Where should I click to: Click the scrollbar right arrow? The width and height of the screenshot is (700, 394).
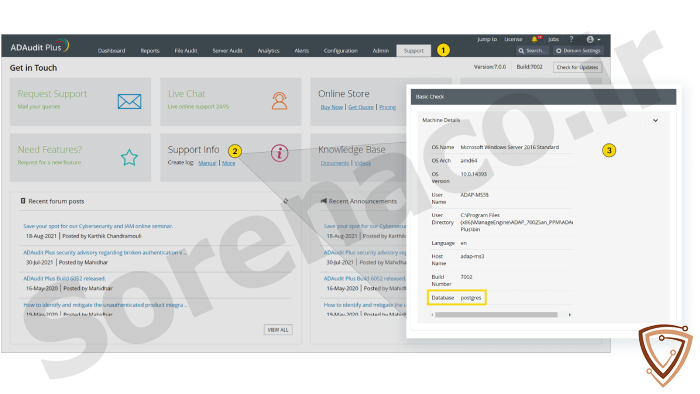[570, 315]
